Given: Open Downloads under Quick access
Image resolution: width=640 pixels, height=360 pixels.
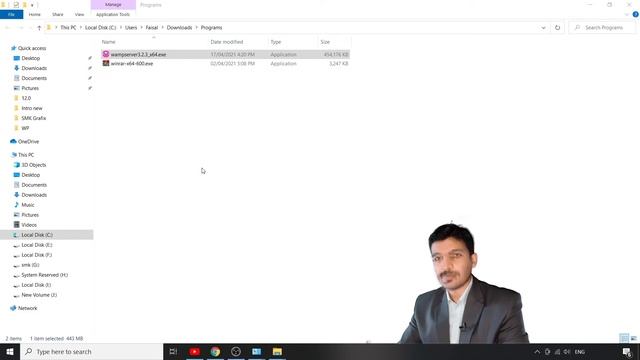Looking at the screenshot, I should tap(34, 68).
